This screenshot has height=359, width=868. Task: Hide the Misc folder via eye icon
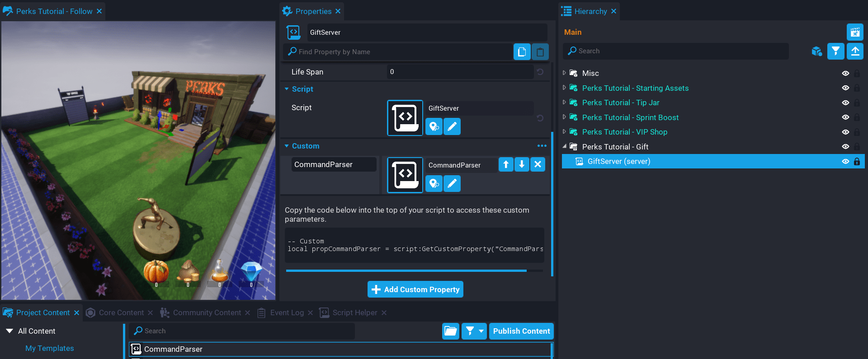[845, 73]
